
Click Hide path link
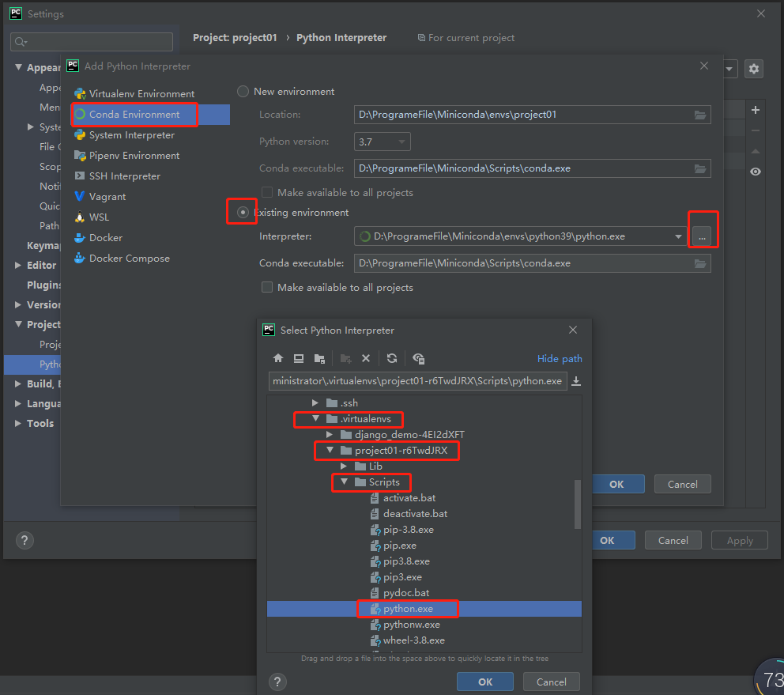560,359
